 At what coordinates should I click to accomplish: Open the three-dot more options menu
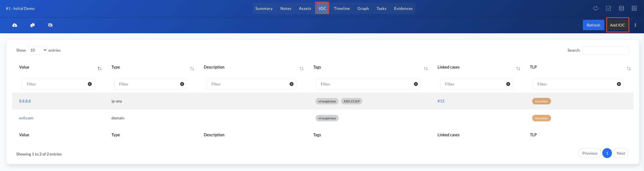coord(635,25)
